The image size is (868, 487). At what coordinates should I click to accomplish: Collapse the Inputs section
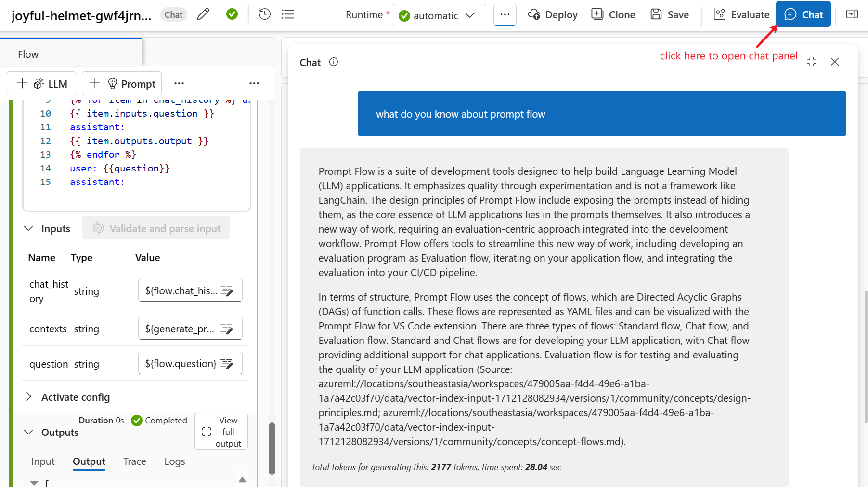(x=29, y=228)
